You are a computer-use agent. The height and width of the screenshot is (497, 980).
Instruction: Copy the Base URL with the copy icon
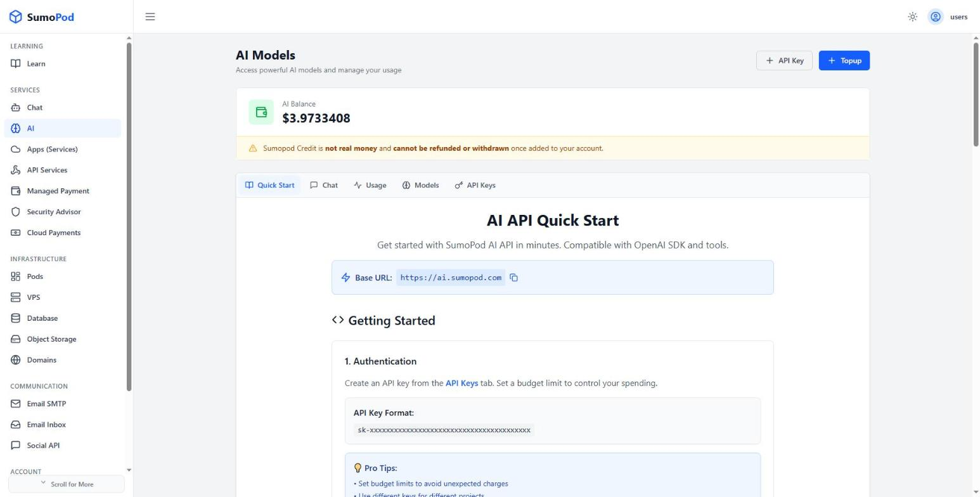[514, 278]
